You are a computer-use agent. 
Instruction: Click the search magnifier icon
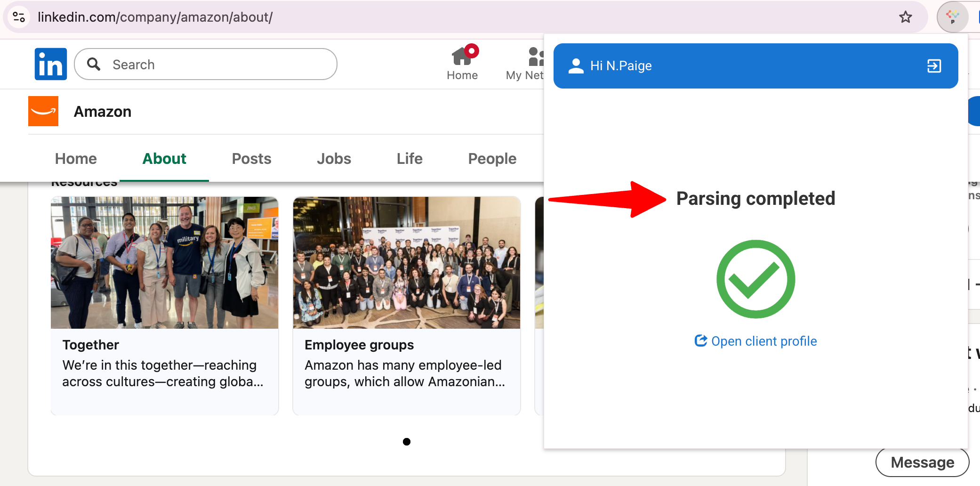tap(94, 64)
